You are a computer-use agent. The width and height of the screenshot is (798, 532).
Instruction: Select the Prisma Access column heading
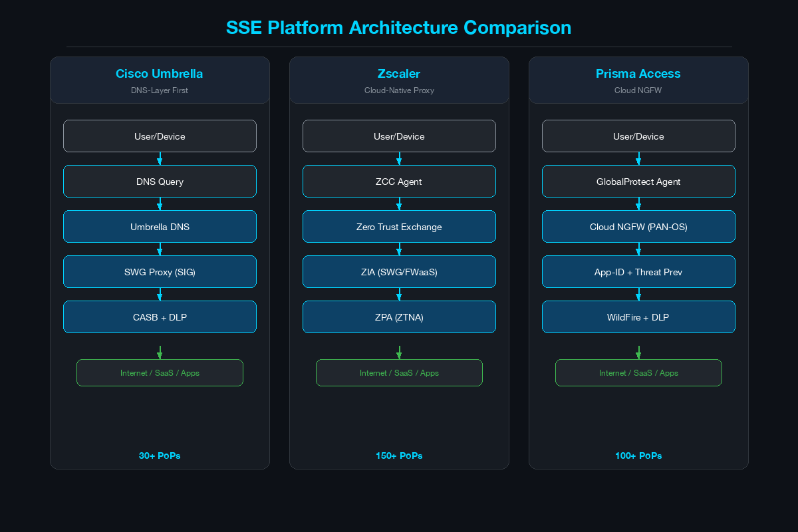(638, 74)
